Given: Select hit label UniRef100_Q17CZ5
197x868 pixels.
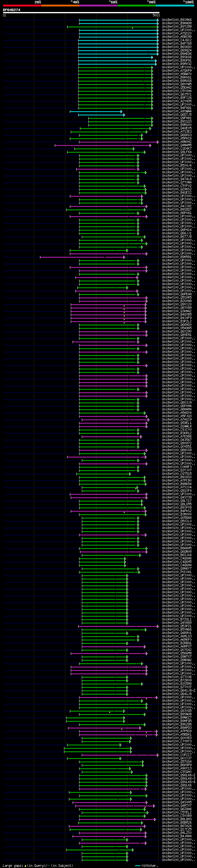Looking at the screenshot, I should [177, 829].
